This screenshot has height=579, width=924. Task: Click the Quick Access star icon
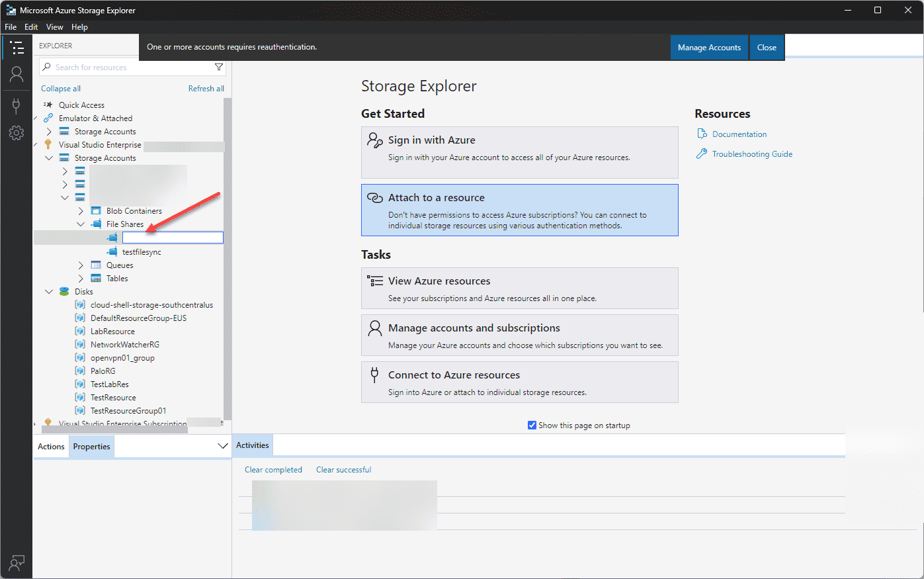tap(48, 105)
